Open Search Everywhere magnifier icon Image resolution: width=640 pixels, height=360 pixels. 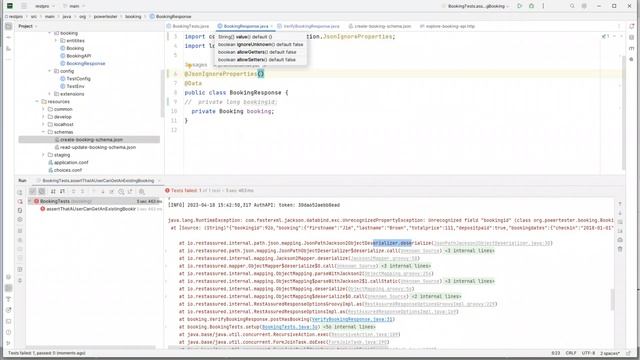pyautogui.click(x=572, y=6)
